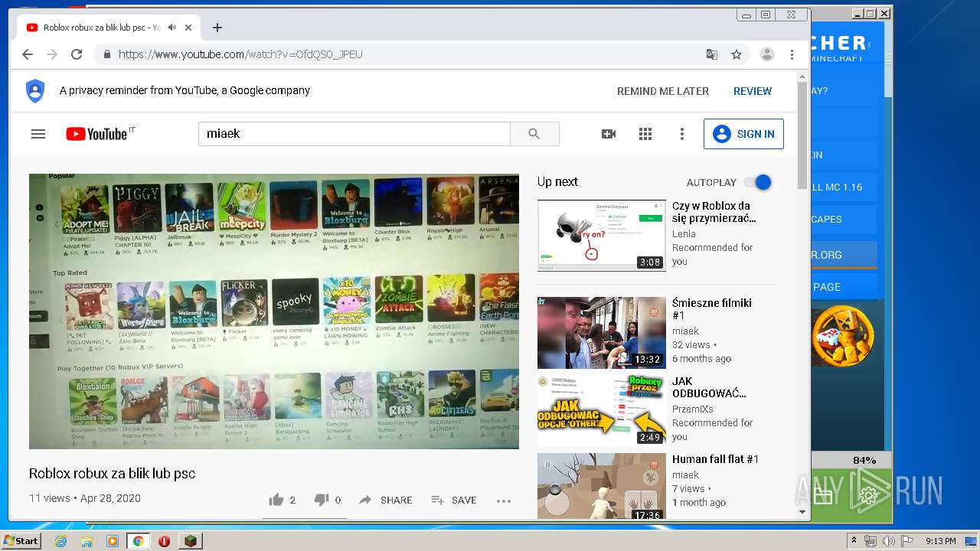
Task: Click the Minecraft block taskbar icon
Action: pos(189,541)
